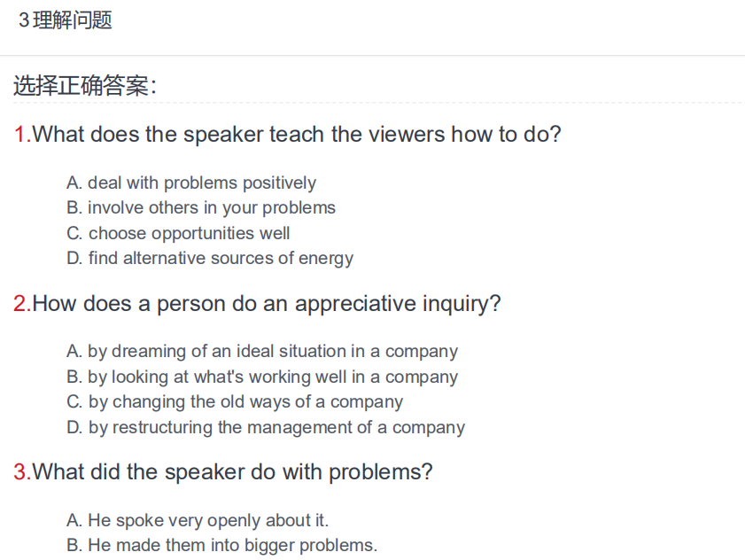Screen dimensions: 745x560
Task: Click the section title 3 理解问题
Action: point(65,20)
